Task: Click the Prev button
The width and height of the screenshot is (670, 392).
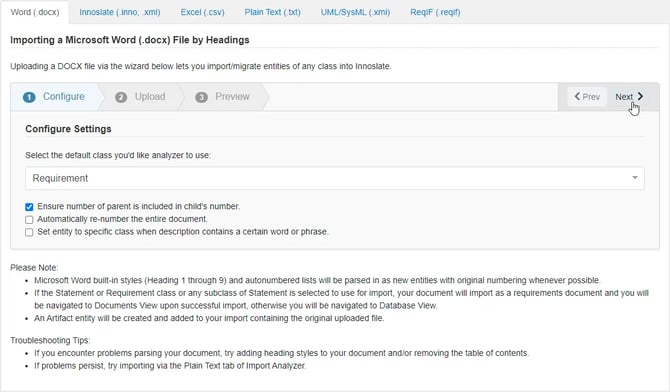Action: coord(587,97)
